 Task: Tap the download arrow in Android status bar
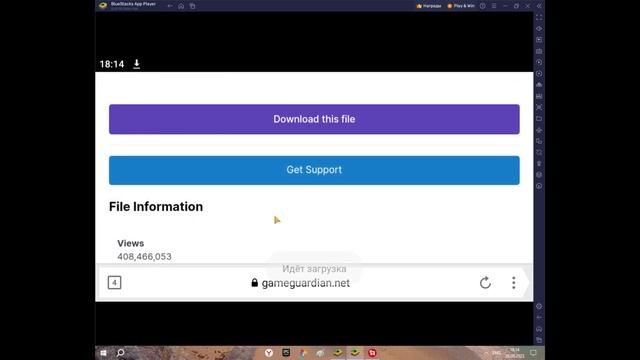pos(137,64)
